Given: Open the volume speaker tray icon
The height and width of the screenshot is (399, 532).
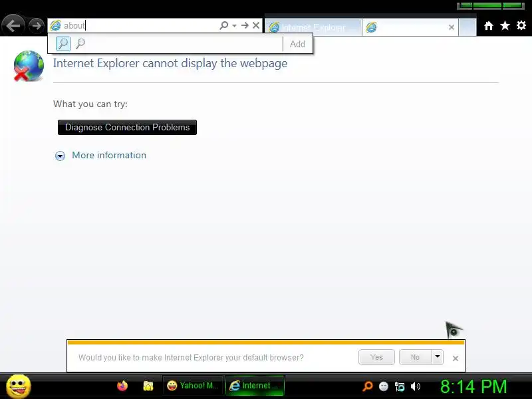Looking at the screenshot, I should [416, 386].
